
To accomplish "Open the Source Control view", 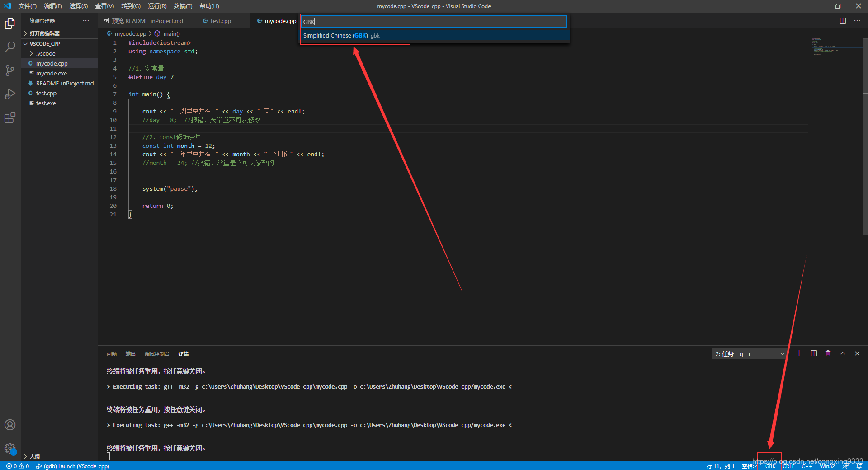I will click(10, 70).
